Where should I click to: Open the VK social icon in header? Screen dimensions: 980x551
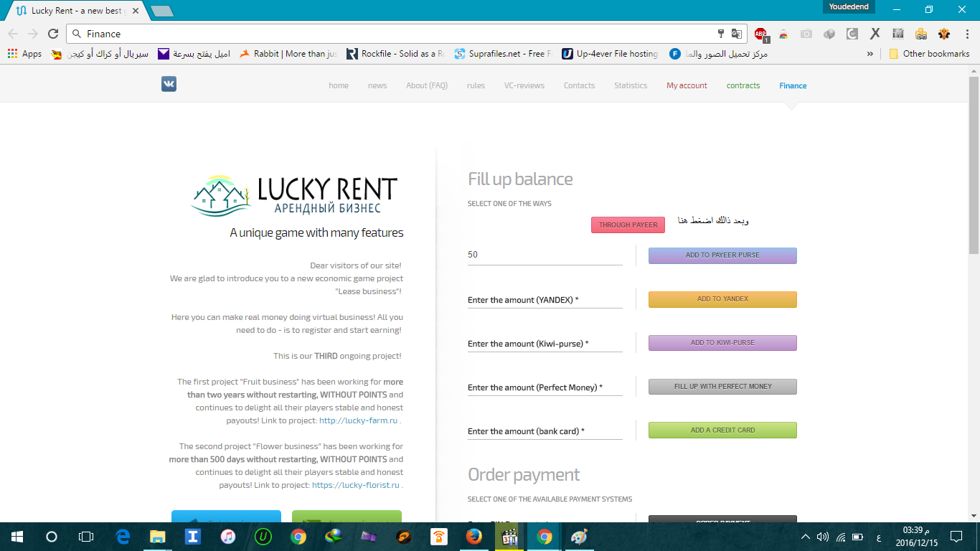click(x=169, y=85)
